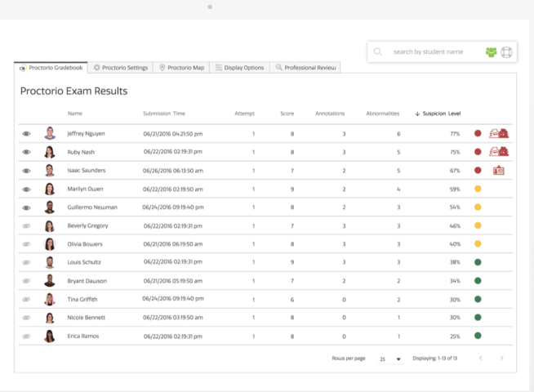
Task: Click Guillermo Newman's profile photo
Action: point(50,207)
